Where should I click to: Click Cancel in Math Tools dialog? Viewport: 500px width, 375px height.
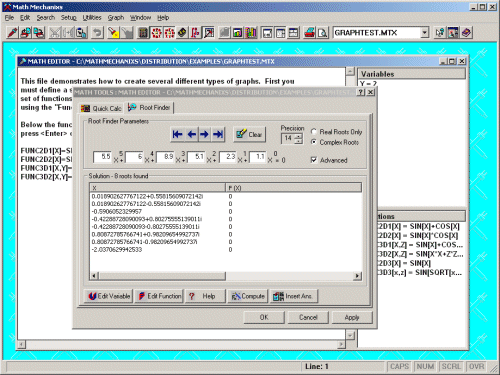pyautogui.click(x=308, y=317)
